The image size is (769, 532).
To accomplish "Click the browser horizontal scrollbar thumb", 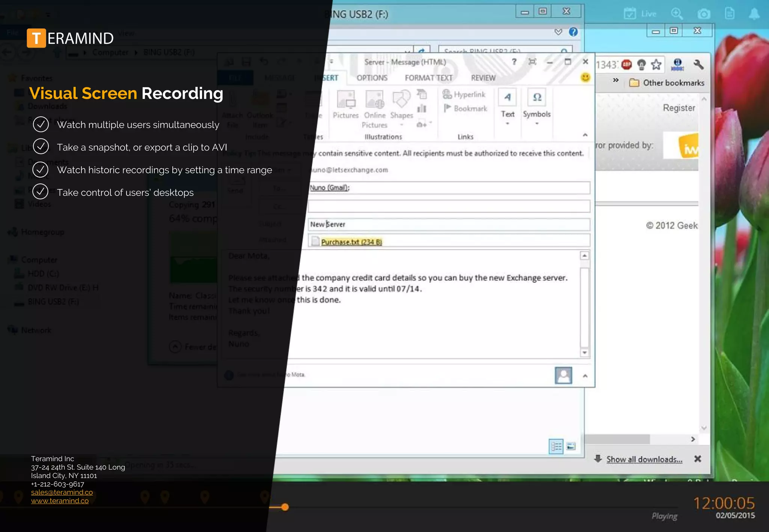I will tap(617, 439).
